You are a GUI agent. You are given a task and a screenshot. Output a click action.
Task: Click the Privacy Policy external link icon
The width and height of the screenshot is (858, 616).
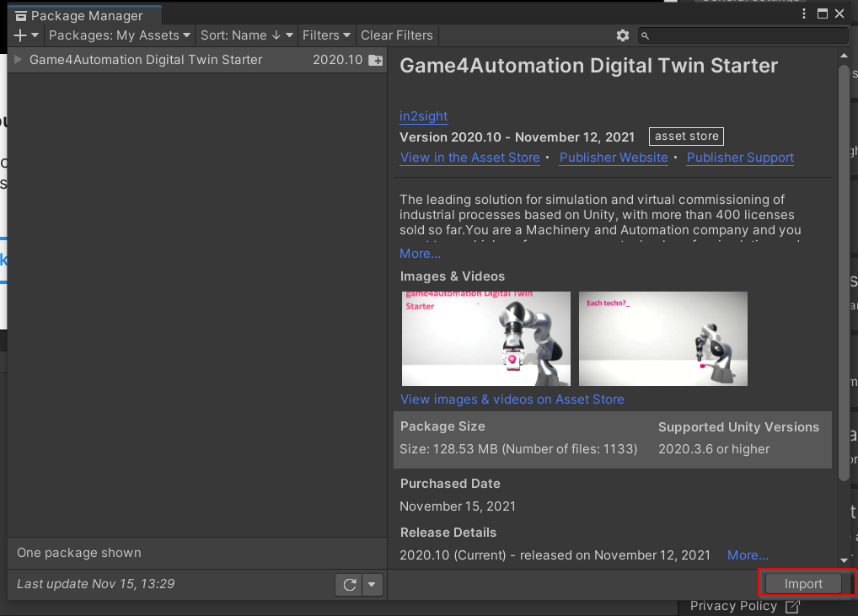pos(792,606)
